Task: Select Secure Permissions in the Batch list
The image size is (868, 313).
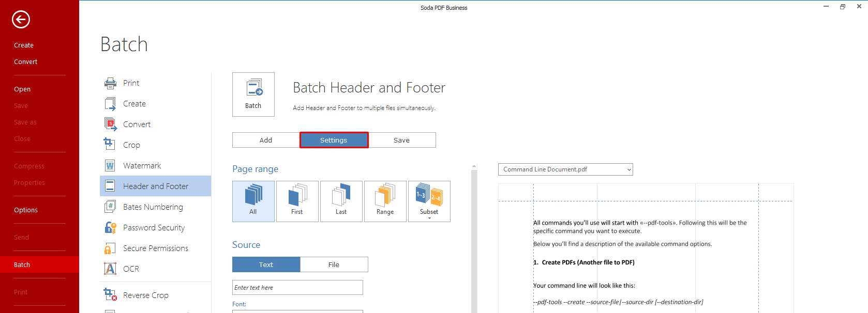Action: [156, 248]
